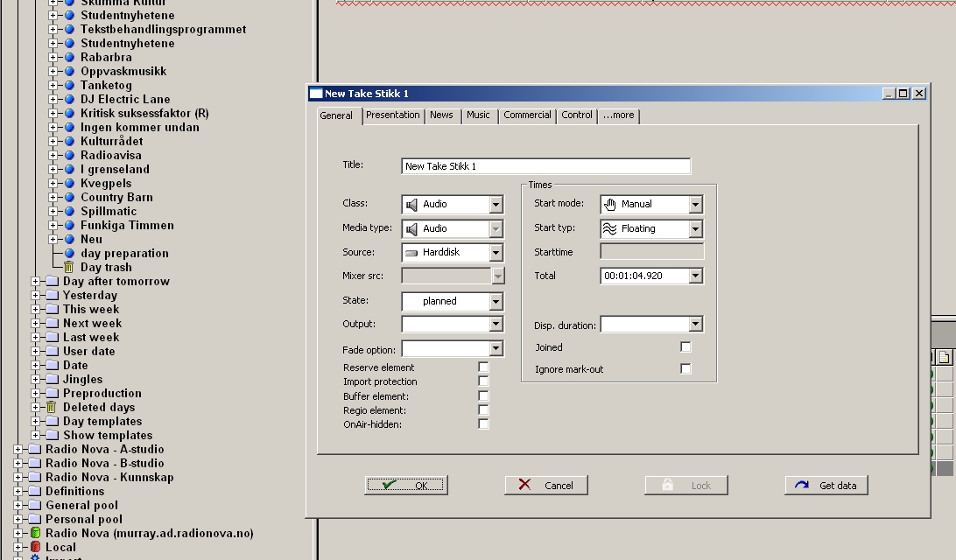This screenshot has height=560, width=956.
Task: Click the folder icon beside General pool
Action: [x=35, y=505]
